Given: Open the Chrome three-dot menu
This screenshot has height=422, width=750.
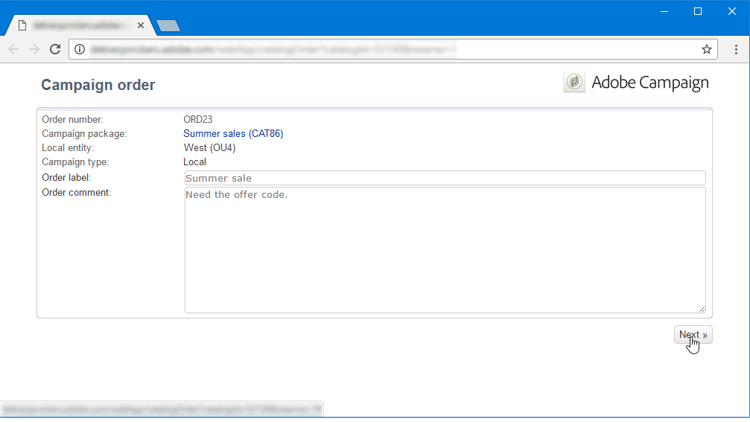Looking at the screenshot, I should 736,49.
